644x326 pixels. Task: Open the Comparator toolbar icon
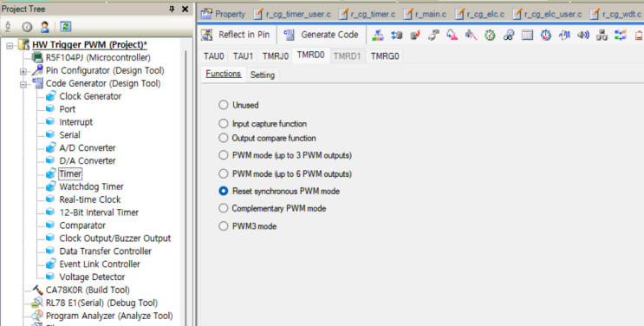[x=564, y=36]
